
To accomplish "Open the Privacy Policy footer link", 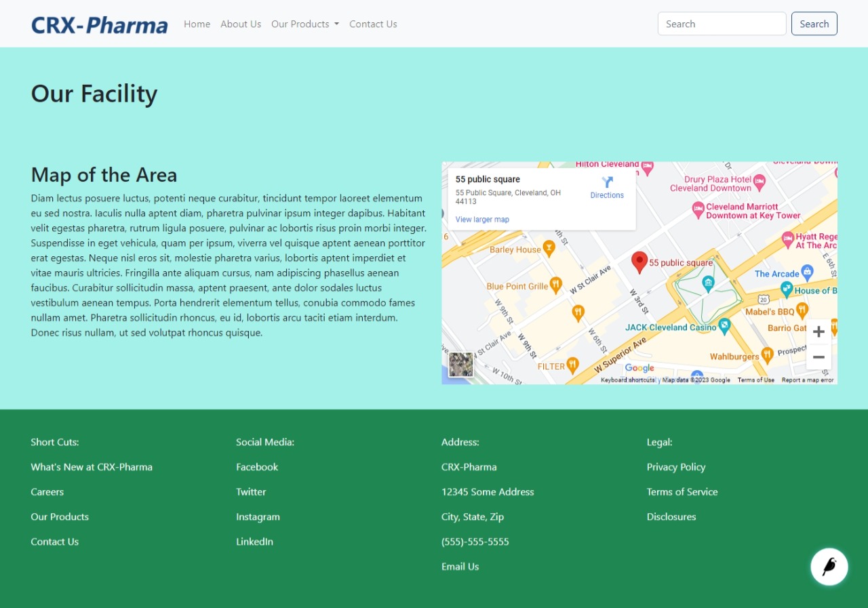I will (x=676, y=467).
